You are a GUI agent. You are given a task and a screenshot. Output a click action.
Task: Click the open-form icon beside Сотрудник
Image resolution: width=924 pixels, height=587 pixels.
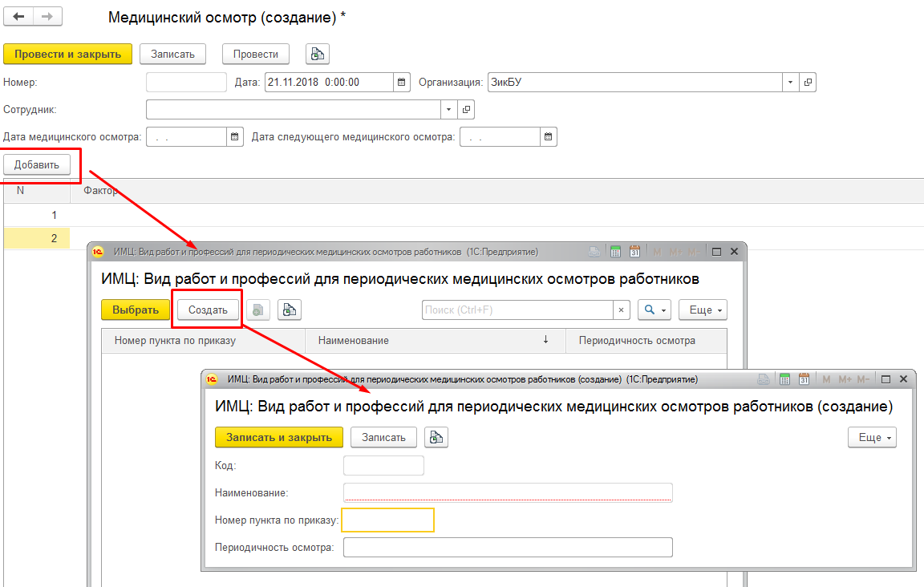466,109
